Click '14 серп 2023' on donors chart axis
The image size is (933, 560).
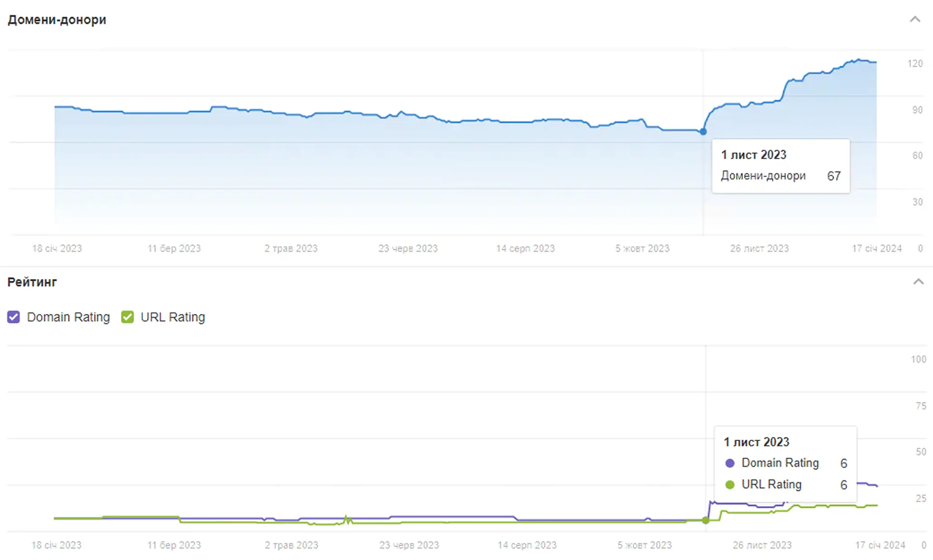[x=525, y=248]
